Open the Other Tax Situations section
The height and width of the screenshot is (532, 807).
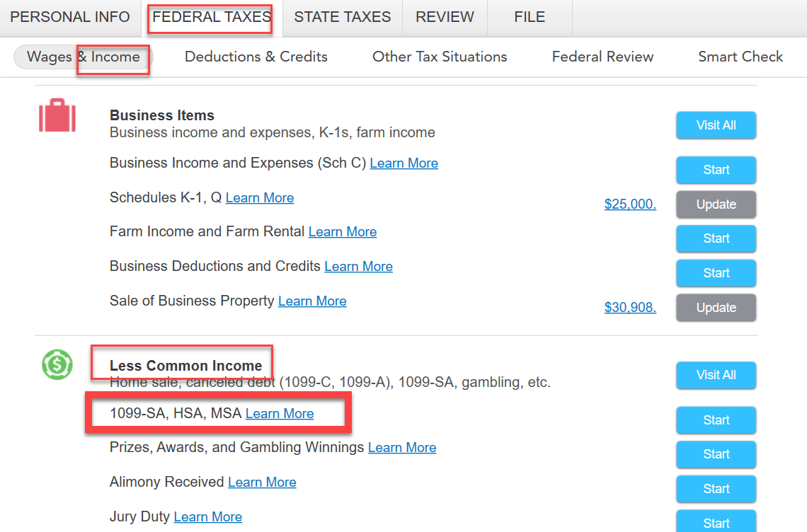(x=440, y=57)
